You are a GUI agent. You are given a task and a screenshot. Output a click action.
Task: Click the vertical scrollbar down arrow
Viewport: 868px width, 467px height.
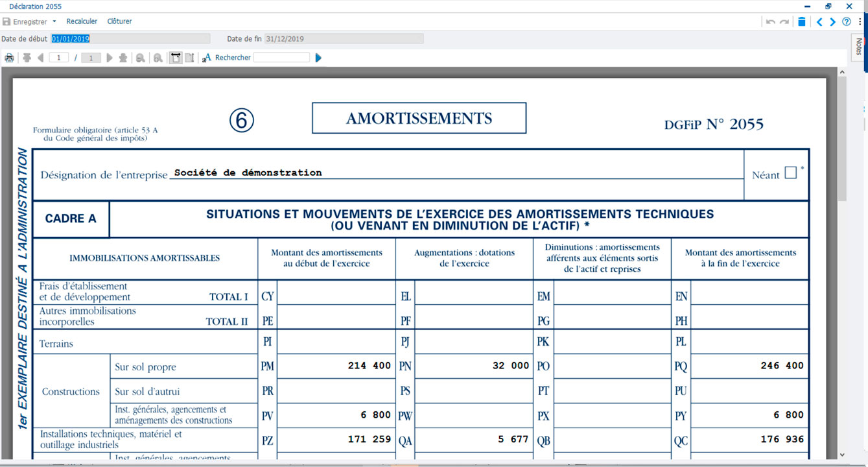(x=841, y=455)
